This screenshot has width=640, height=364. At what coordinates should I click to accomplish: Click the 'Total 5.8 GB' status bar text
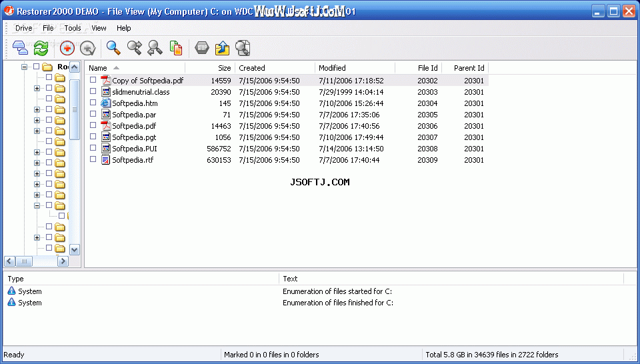(x=492, y=355)
